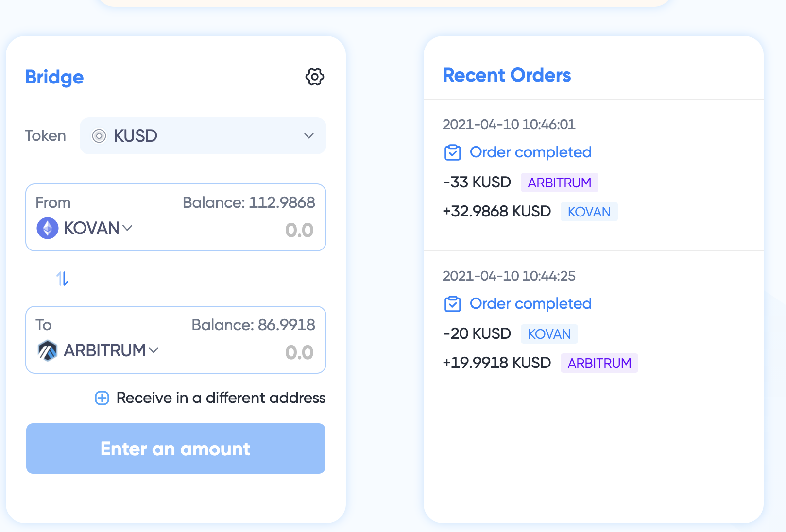Click the Token label
The width and height of the screenshot is (786, 532).
point(45,136)
